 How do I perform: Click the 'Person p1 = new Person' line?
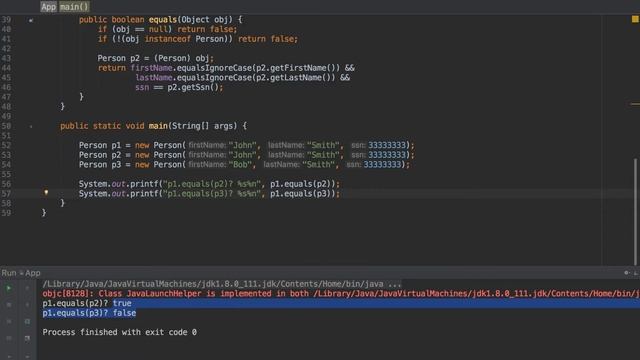coord(247,145)
